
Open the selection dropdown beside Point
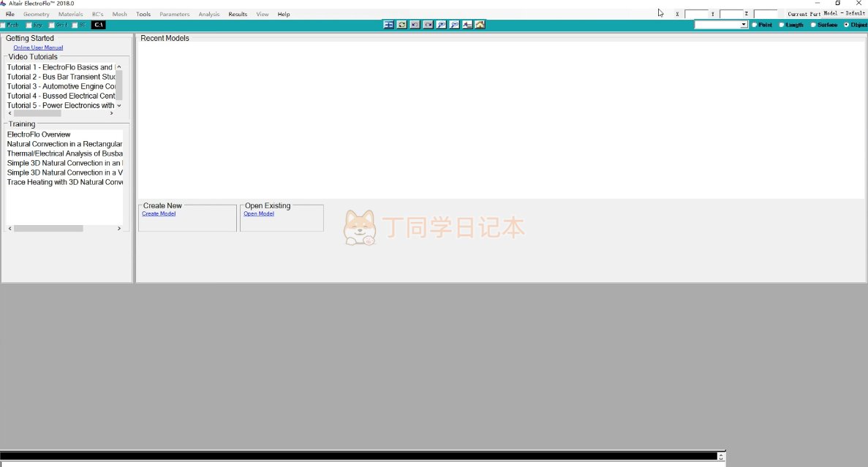744,25
